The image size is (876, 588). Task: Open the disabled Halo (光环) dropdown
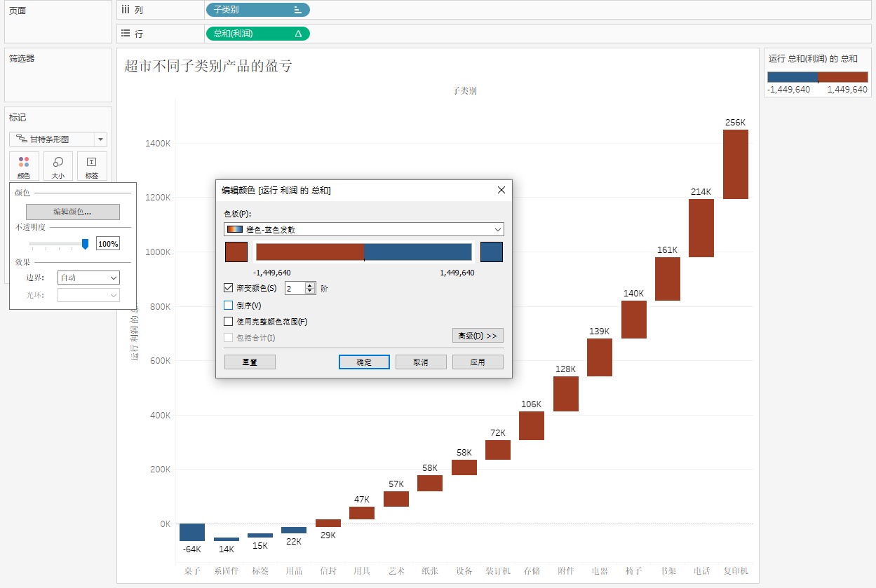coord(88,295)
